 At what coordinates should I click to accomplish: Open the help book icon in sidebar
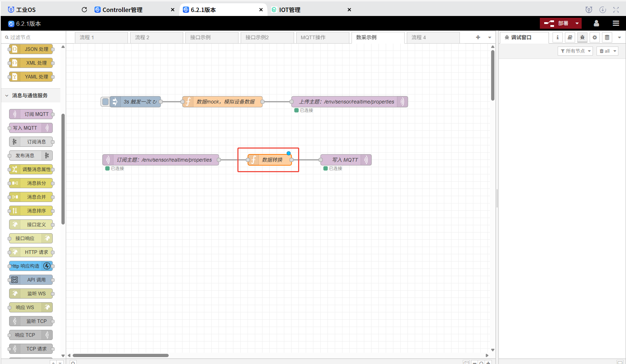point(570,37)
